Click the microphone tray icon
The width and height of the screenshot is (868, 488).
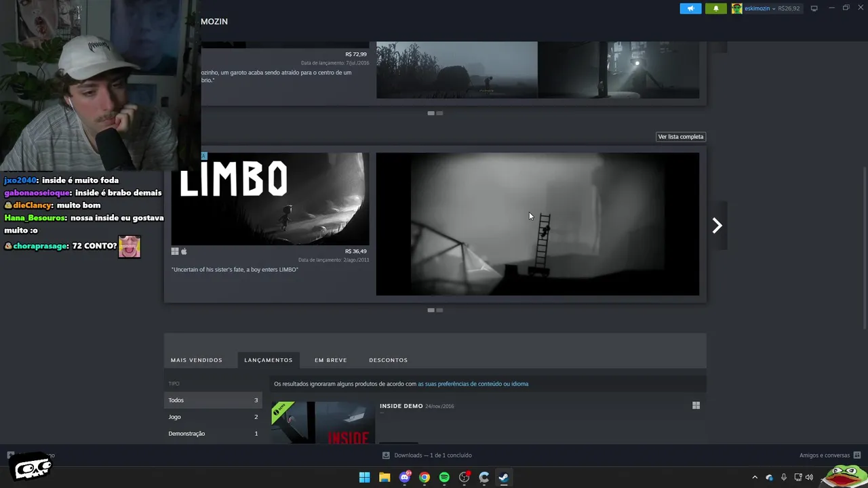pos(784,477)
